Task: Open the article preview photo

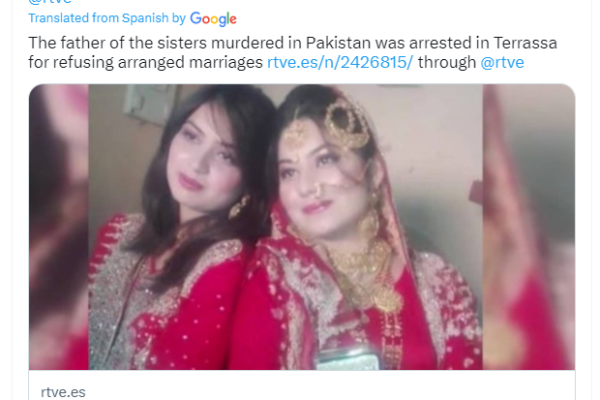Action: pyautogui.click(x=302, y=227)
